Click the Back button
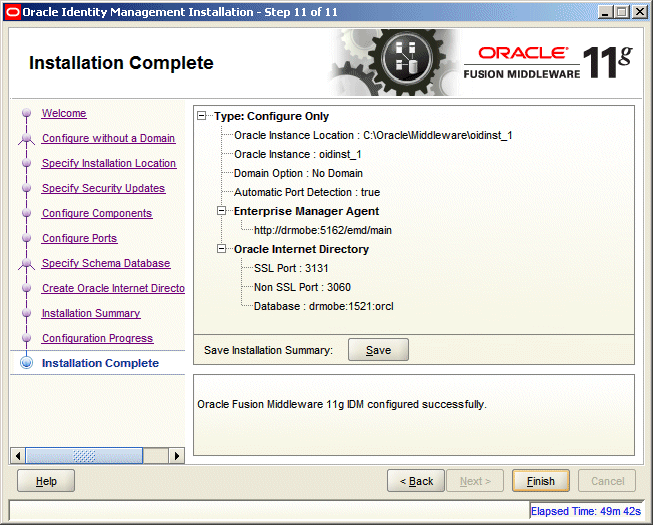 pyautogui.click(x=416, y=481)
